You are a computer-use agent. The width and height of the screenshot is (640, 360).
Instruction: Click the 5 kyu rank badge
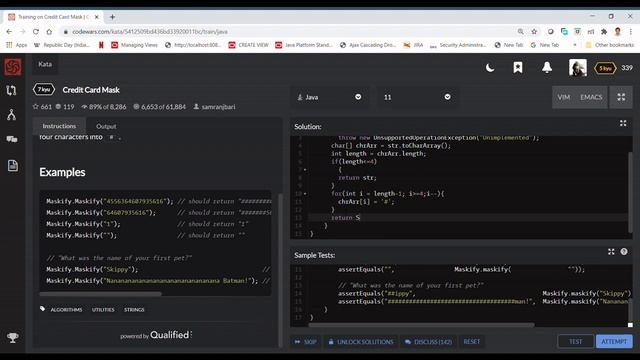tap(605, 68)
